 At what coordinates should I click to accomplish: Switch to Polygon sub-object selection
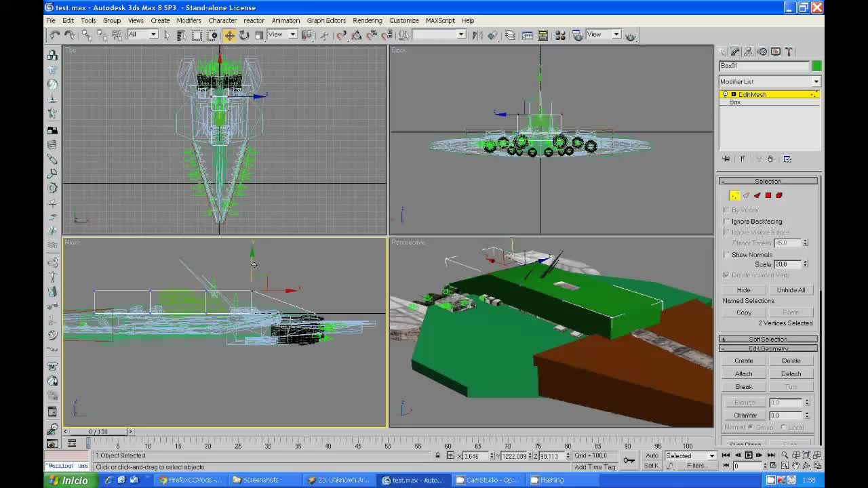pyautogui.click(x=768, y=195)
